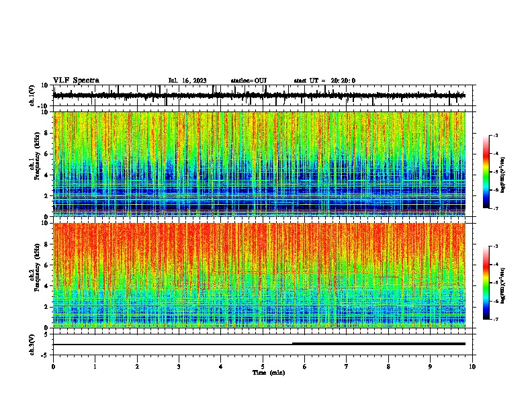Viewport: 532px width, 411px height.
Task: Click the ch.1 spectrogram plot
Action: pyautogui.click(x=259, y=164)
